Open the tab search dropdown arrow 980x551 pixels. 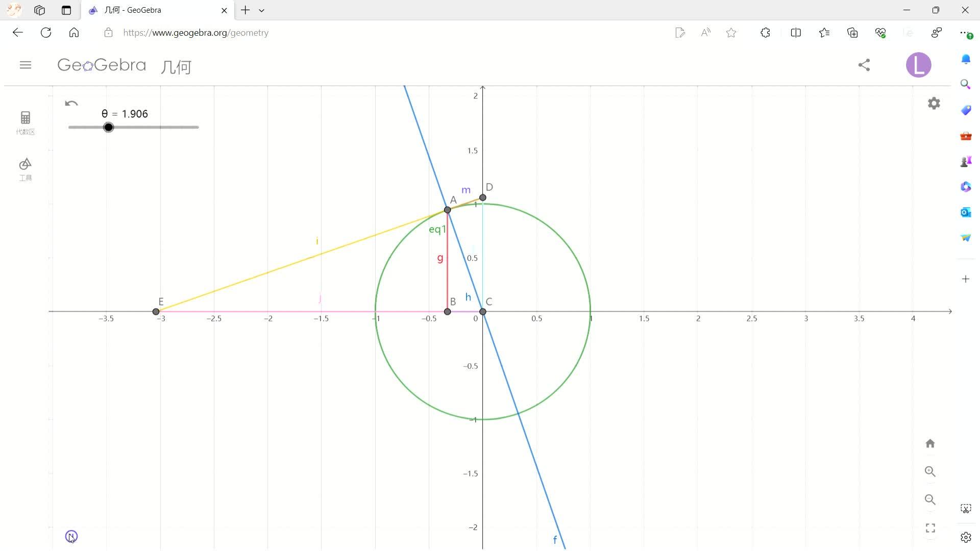click(261, 10)
